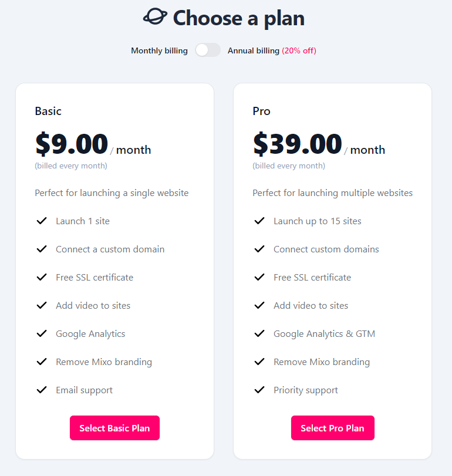Click the $39.00 price text

297,144
